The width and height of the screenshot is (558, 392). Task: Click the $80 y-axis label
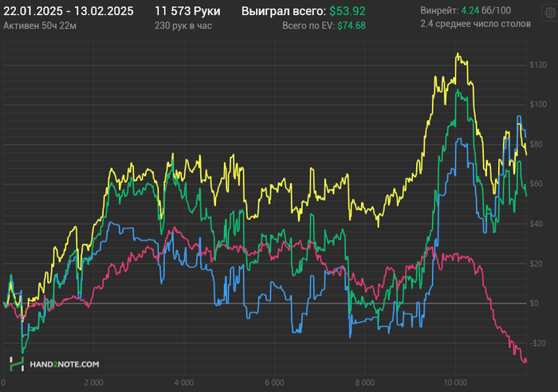(536, 144)
